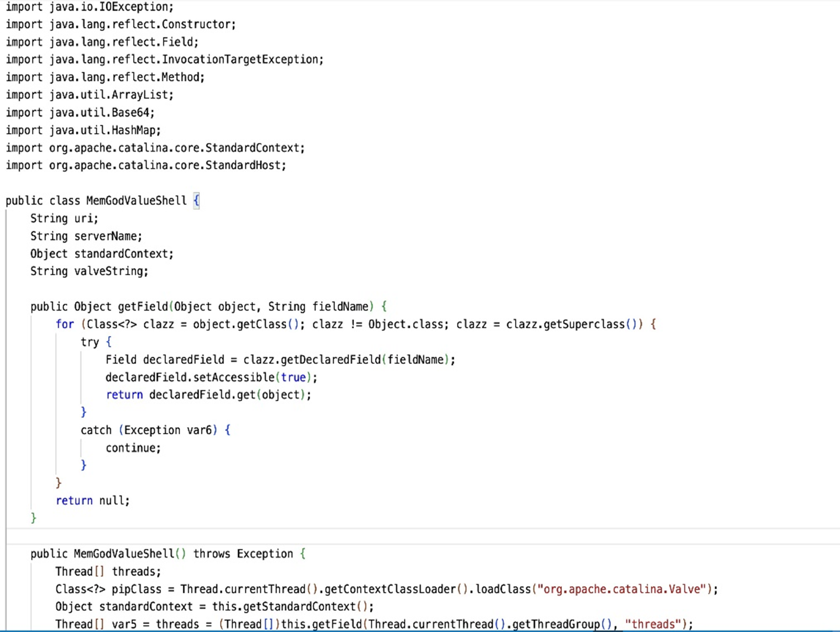Click the "org.apache.catalina.Valve" string literal
The width and height of the screenshot is (840, 632).
click(x=623, y=589)
